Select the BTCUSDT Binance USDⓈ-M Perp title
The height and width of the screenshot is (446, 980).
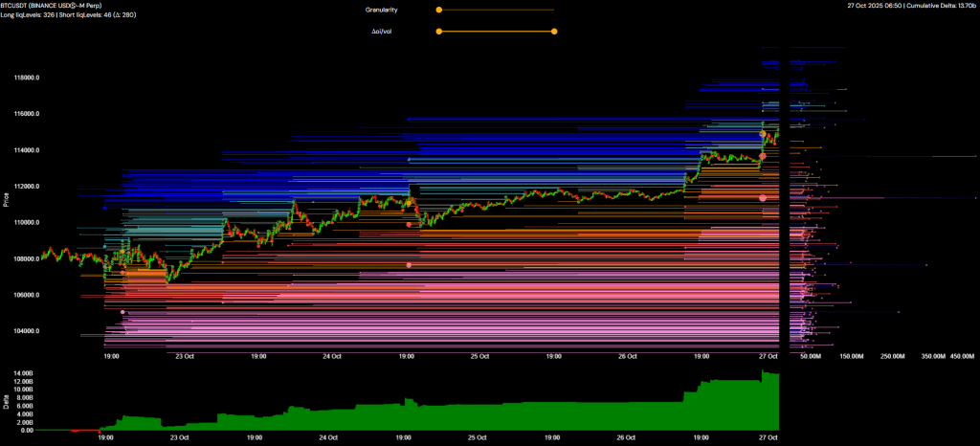52,6
